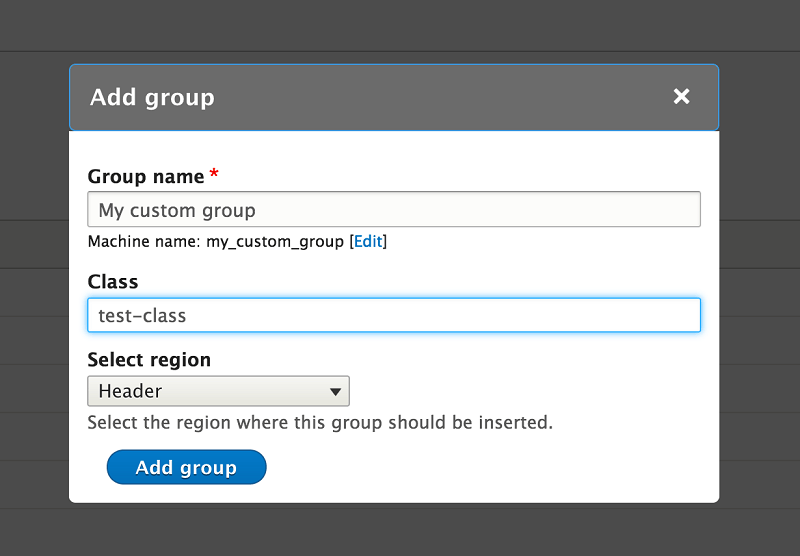The image size is (800, 556).
Task: Click the Group name text field
Action: 394,209
